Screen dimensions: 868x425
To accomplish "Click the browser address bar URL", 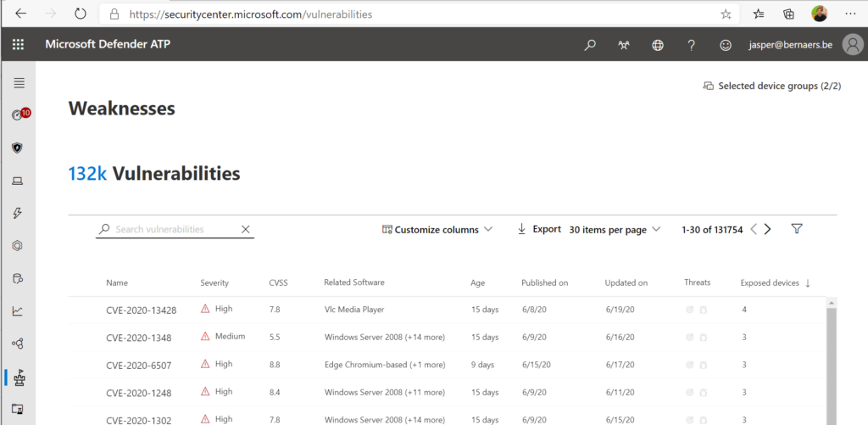I will click(x=251, y=14).
